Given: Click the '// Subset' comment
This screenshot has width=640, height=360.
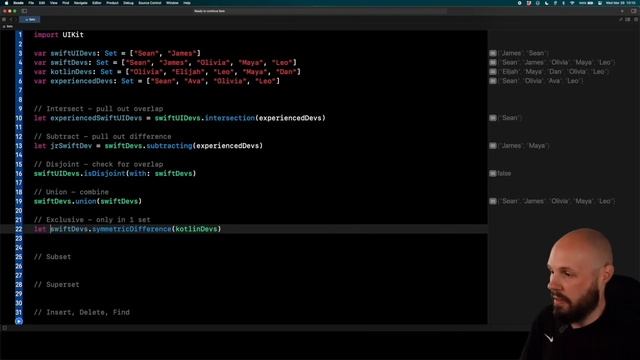Looking at the screenshot, I should point(52,257).
